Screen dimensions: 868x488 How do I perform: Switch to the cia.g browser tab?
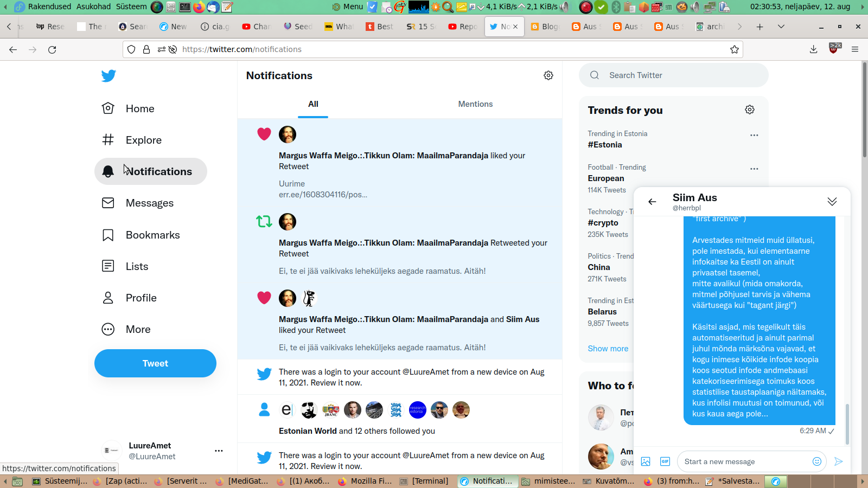[215, 27]
